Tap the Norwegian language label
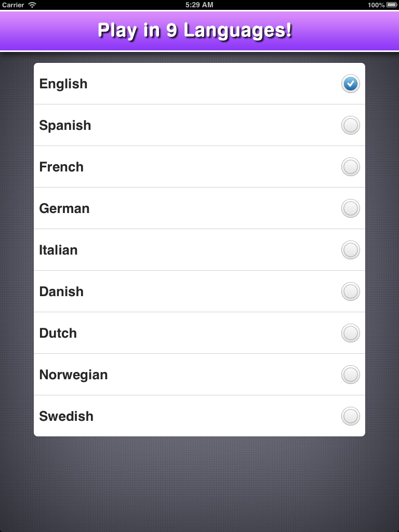The width and height of the screenshot is (399, 532). click(73, 375)
